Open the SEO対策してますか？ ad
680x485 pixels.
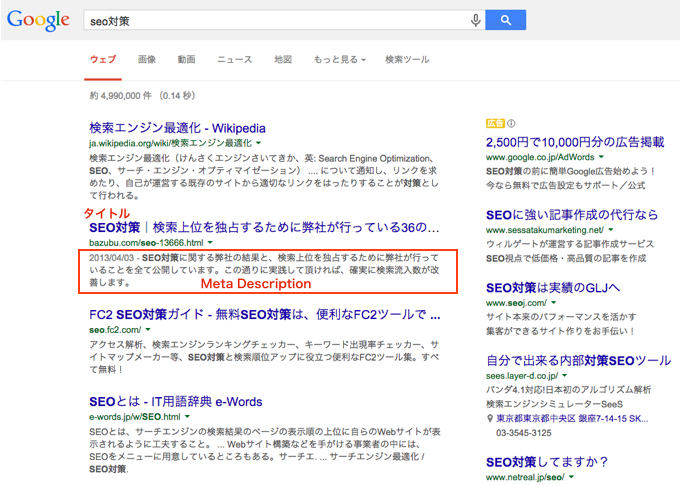547,462
